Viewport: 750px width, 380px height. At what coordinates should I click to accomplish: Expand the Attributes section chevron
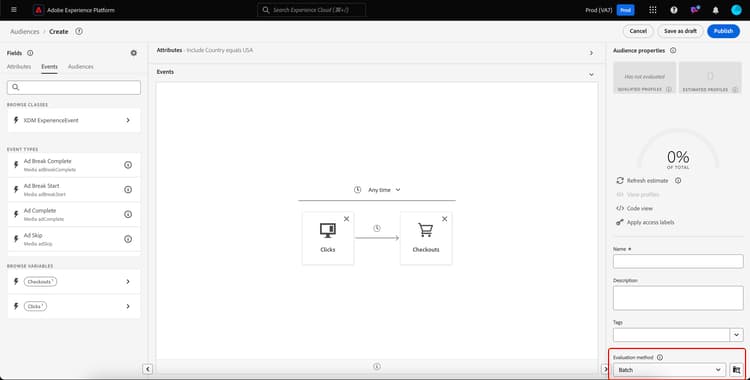[x=591, y=53]
